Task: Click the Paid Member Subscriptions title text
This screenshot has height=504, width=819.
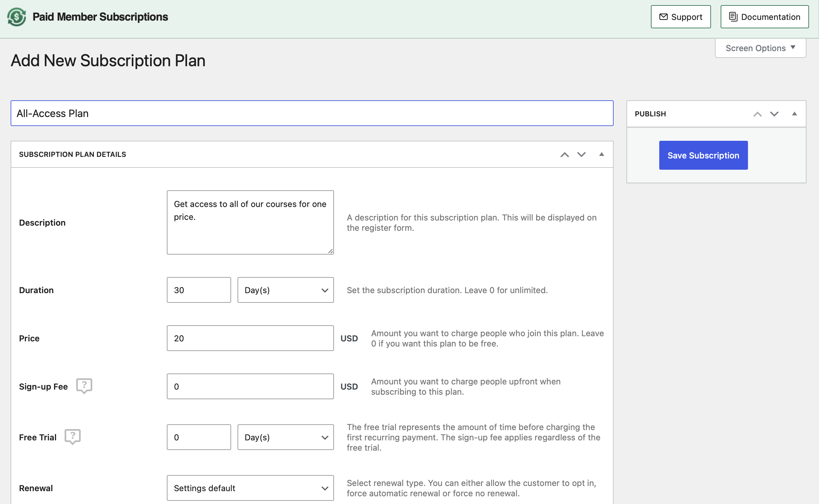Action: (100, 17)
